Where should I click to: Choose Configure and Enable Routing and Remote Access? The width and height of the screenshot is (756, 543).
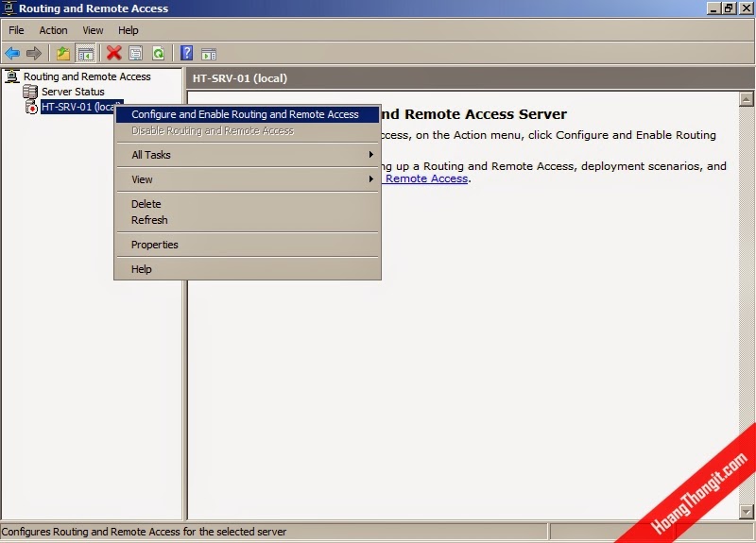tap(248, 114)
